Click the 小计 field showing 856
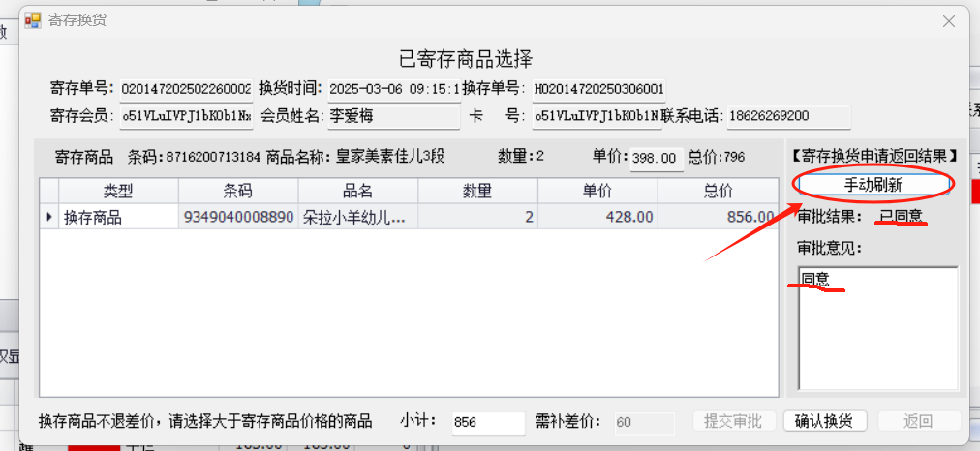 click(489, 422)
